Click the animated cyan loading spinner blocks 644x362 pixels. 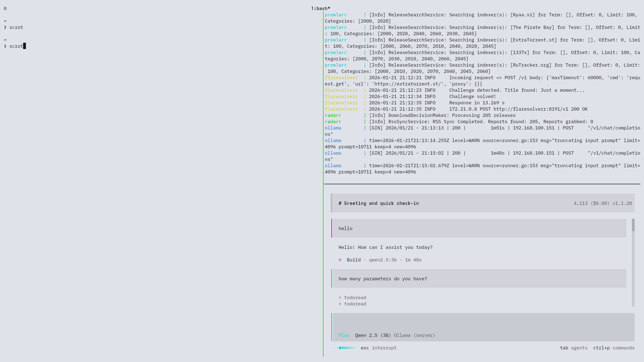coord(345,348)
